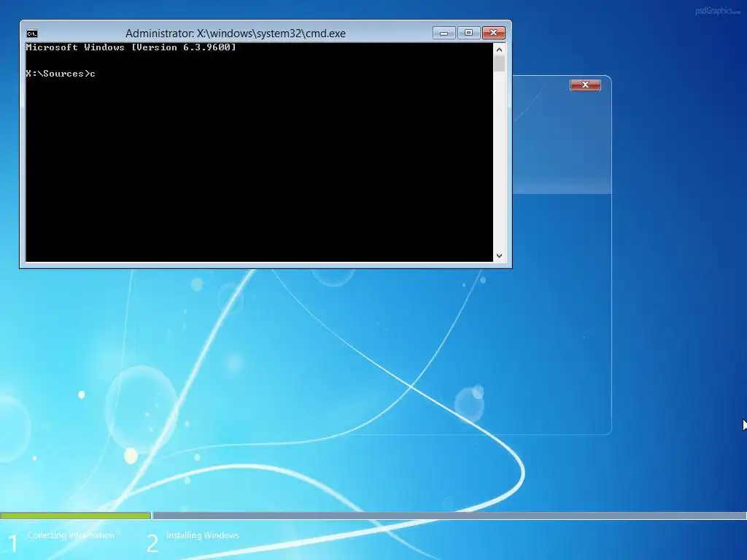Minimize the command prompt window
The image size is (747, 560).
pyautogui.click(x=444, y=33)
